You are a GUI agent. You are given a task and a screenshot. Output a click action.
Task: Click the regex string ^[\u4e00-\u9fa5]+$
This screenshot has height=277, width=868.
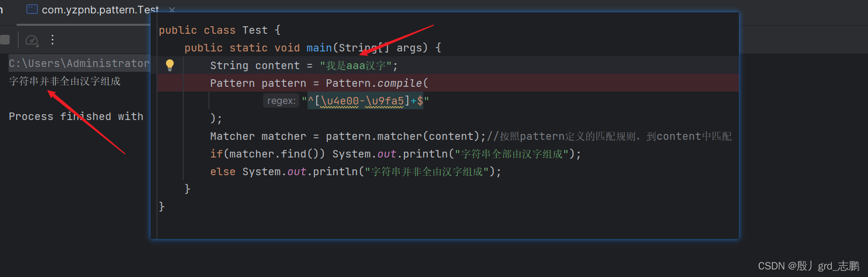click(365, 101)
